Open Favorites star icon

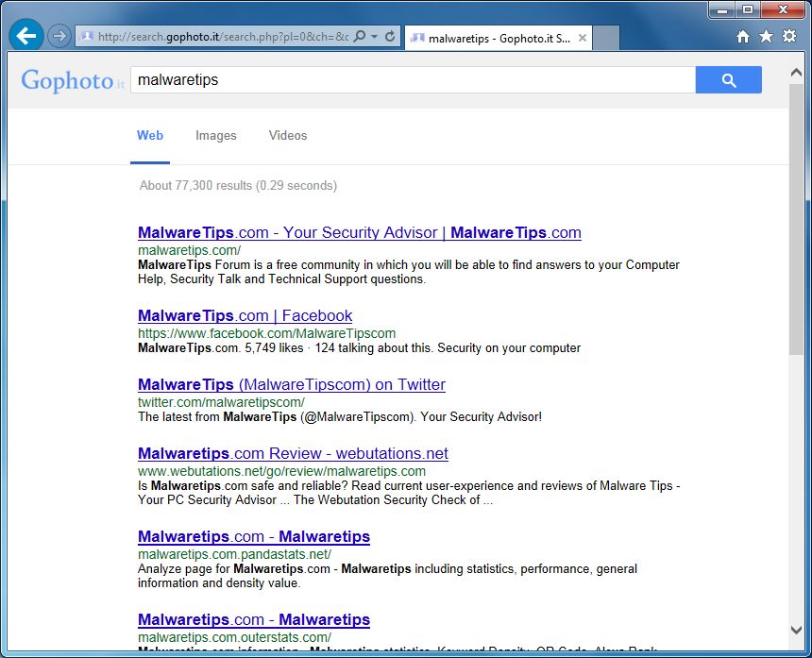coord(766,36)
